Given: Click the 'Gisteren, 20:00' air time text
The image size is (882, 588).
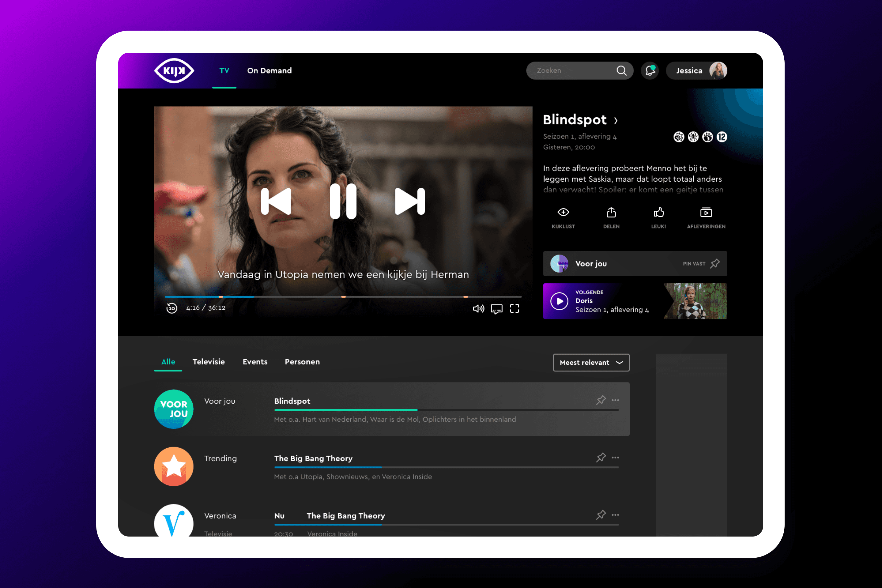Looking at the screenshot, I should 569,147.
